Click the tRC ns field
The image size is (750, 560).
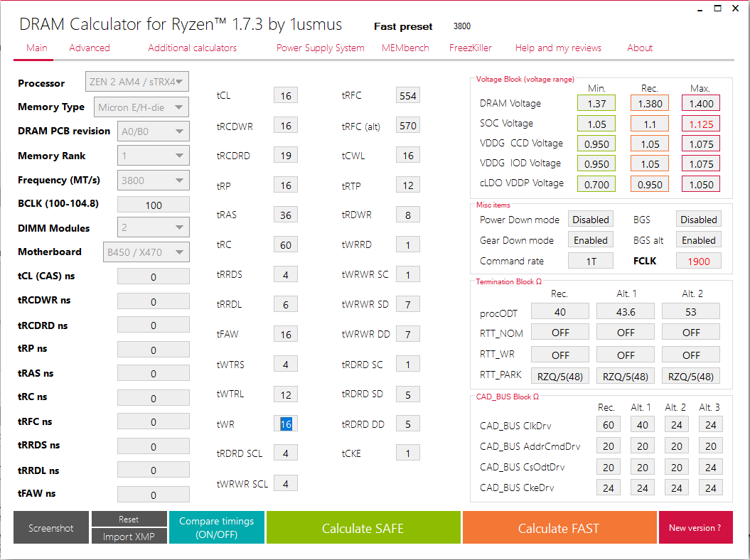(x=153, y=399)
